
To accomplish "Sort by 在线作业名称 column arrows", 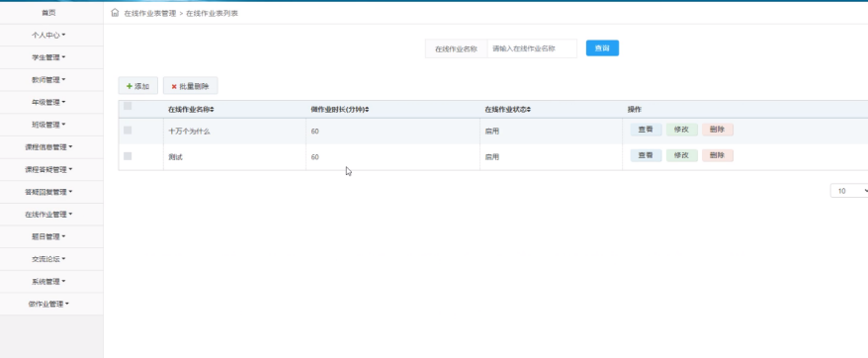I will tap(212, 110).
